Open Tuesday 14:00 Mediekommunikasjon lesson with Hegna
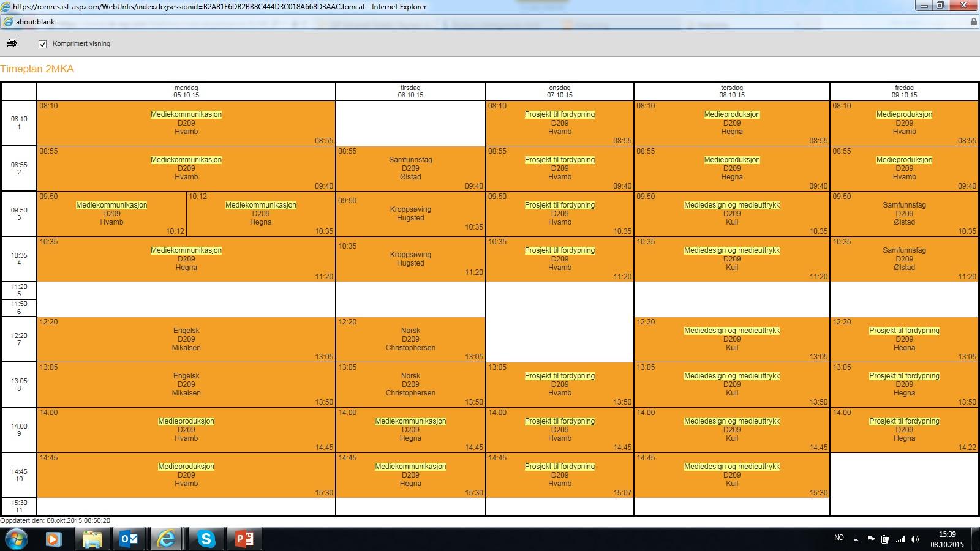Screen dimensions: 980x551 pos(410,430)
